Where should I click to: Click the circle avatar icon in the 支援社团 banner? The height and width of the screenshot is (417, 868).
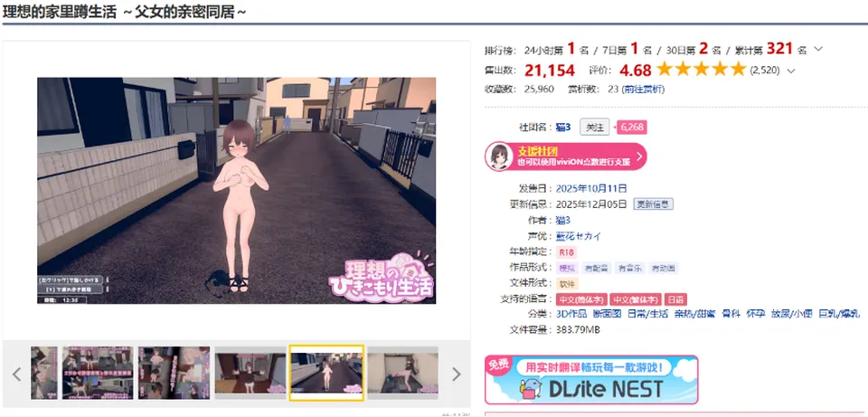tap(499, 156)
